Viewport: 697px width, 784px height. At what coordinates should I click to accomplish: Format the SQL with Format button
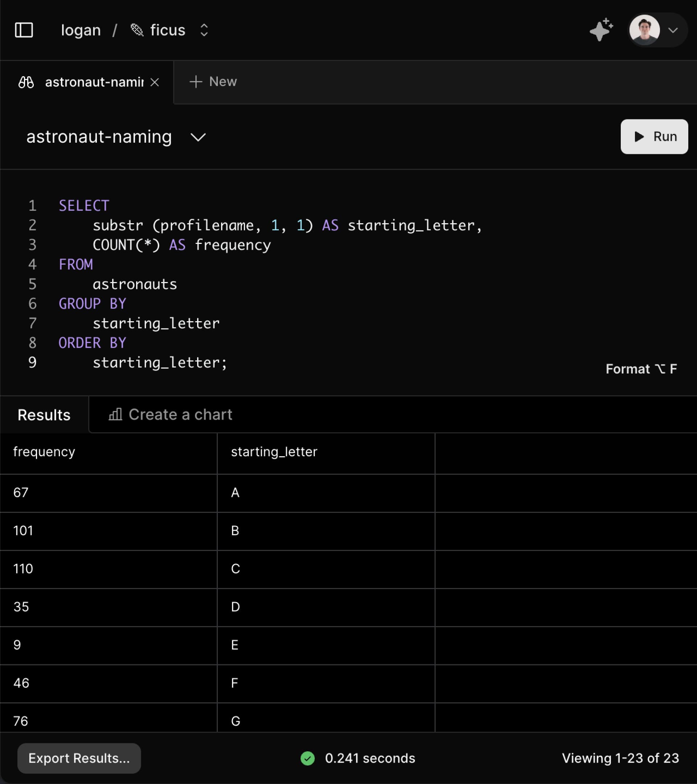(641, 369)
